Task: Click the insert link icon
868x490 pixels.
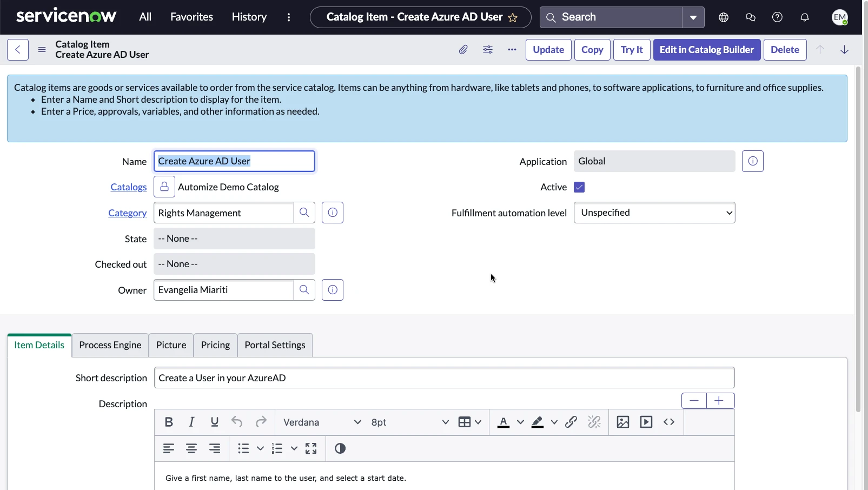Action: pyautogui.click(x=571, y=422)
